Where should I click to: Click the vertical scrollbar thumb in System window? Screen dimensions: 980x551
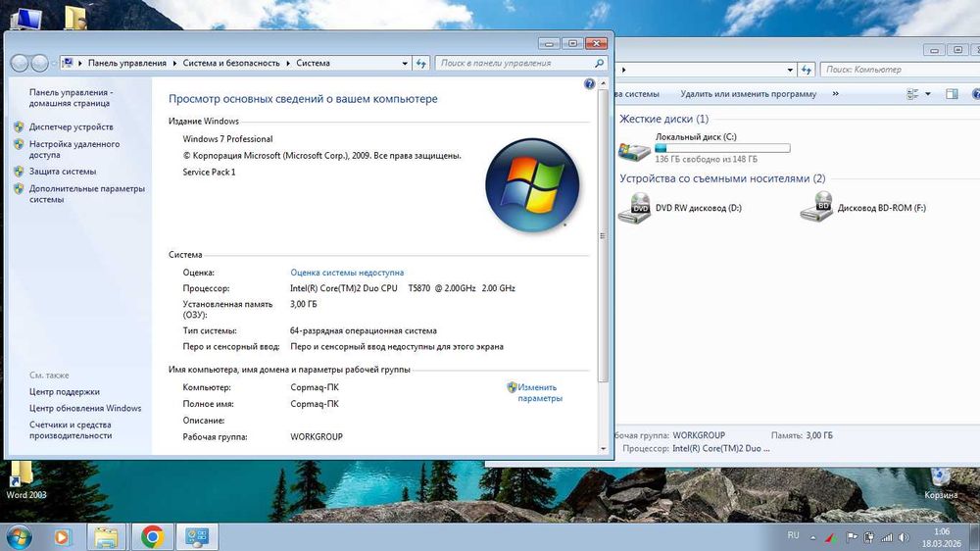[603, 235]
